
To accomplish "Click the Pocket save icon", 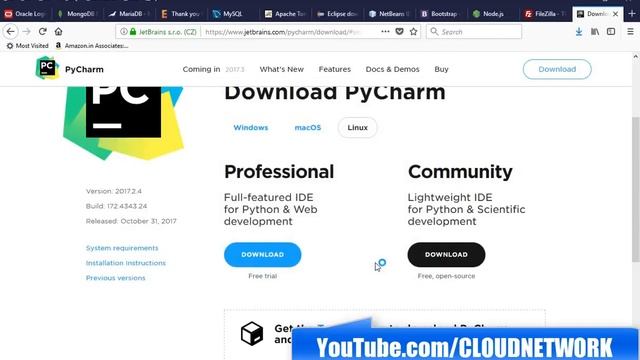I will point(399,31).
